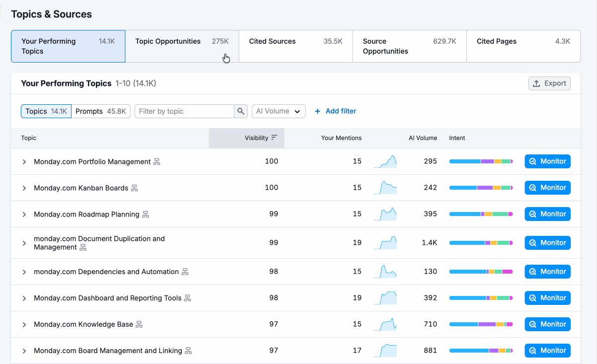The width and height of the screenshot is (597, 364).
Task: Expand the Dashboard and Reporting Tools row
Action: (x=24, y=298)
